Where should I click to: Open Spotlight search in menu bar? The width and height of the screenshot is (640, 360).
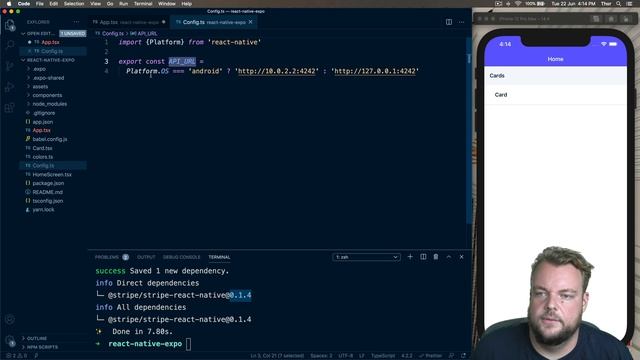point(619,4)
